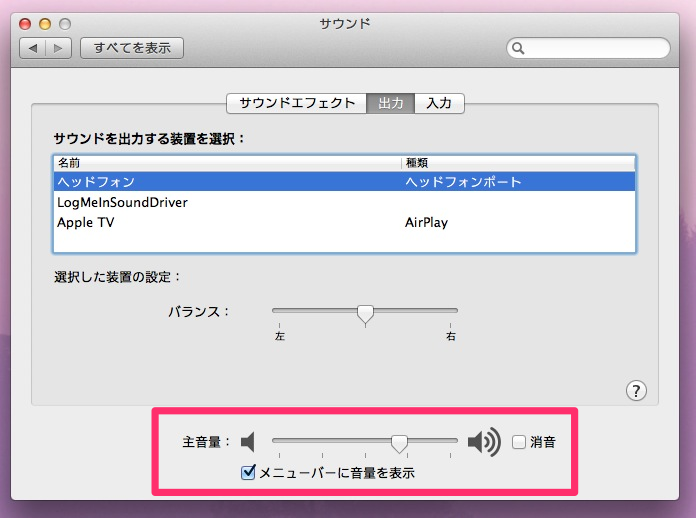Select the Apple TV output device

tap(344, 222)
